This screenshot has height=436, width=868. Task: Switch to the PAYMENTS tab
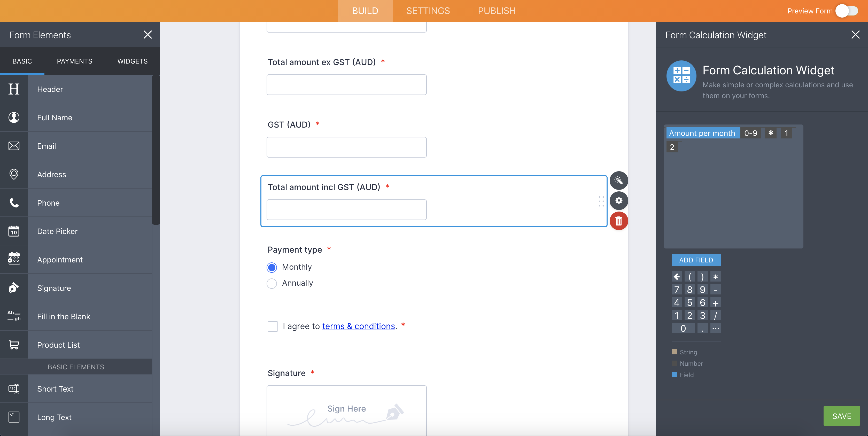[x=74, y=61]
